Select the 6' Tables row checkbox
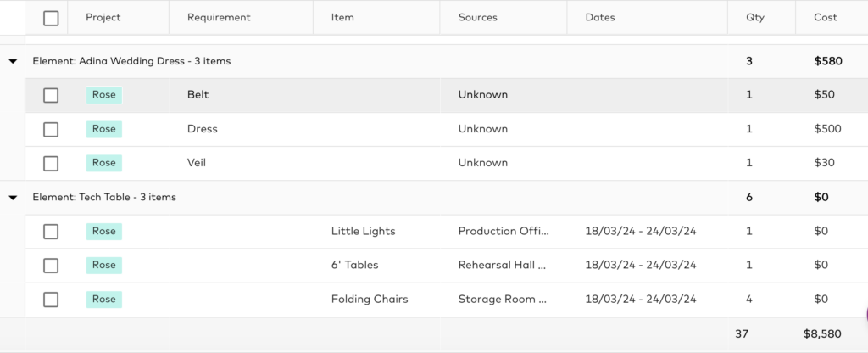Viewport: 868px width, 353px height. tap(51, 265)
